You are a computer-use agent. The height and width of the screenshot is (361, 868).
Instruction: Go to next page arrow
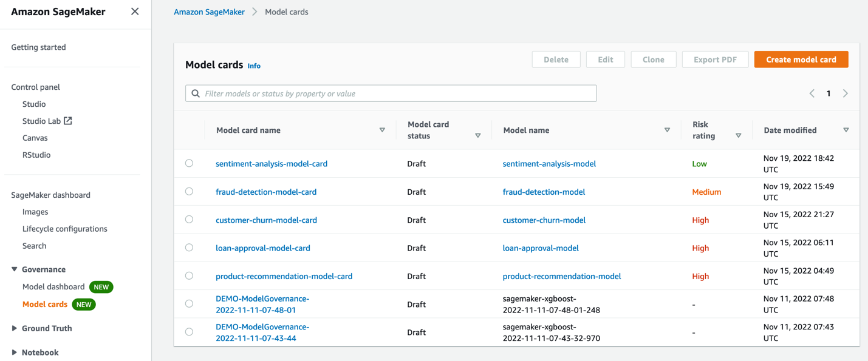(845, 93)
